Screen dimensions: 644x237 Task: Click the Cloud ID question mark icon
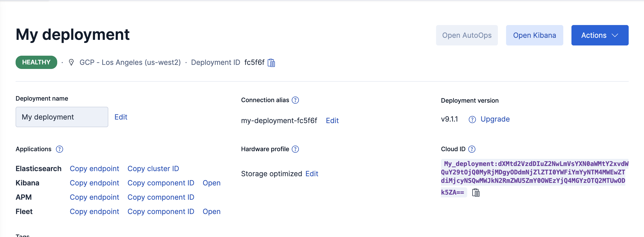click(x=472, y=149)
